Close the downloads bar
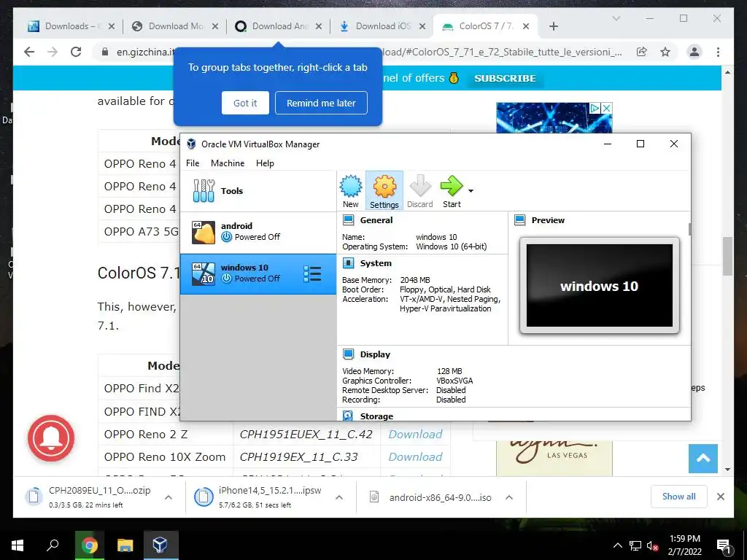The height and width of the screenshot is (560, 747). tap(721, 497)
